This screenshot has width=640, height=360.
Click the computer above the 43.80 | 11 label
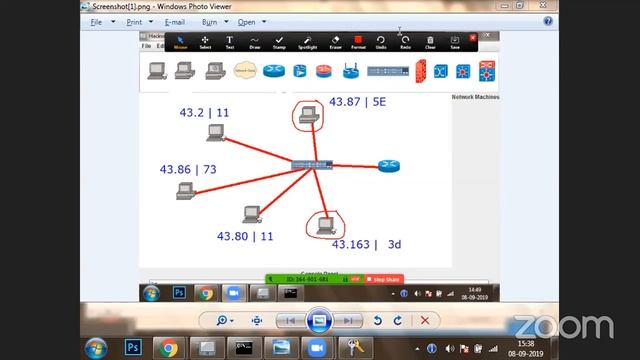coord(252,215)
